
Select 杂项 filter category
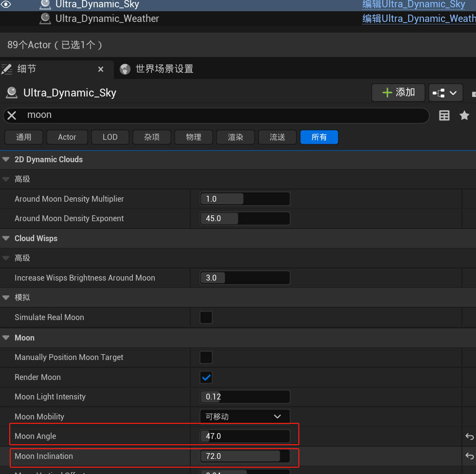[152, 137]
